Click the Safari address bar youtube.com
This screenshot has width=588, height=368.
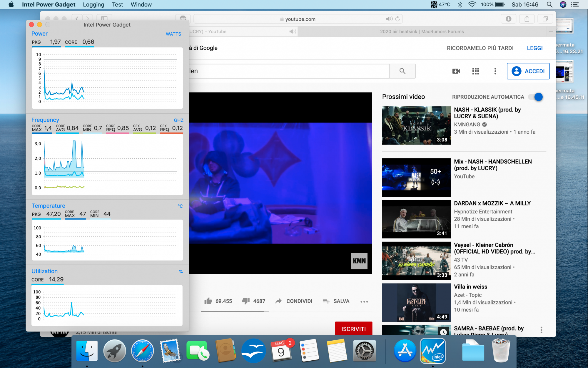click(298, 19)
